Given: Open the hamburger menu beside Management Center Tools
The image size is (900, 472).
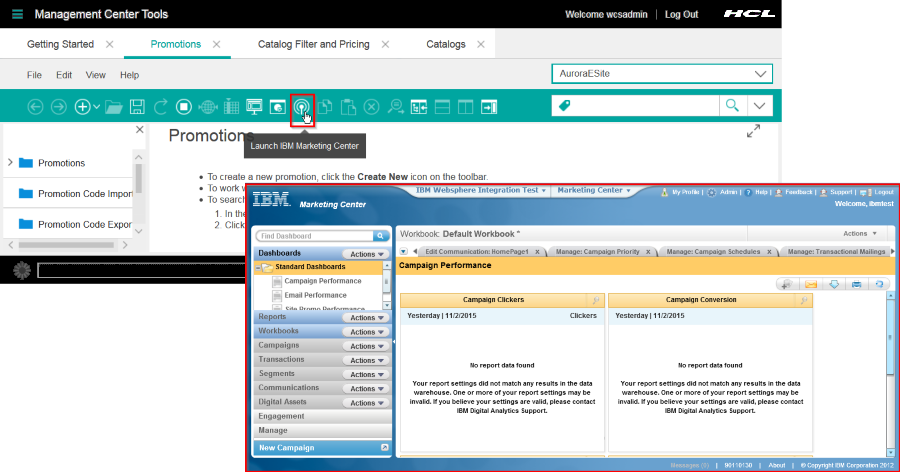Looking at the screenshot, I should pos(17,14).
